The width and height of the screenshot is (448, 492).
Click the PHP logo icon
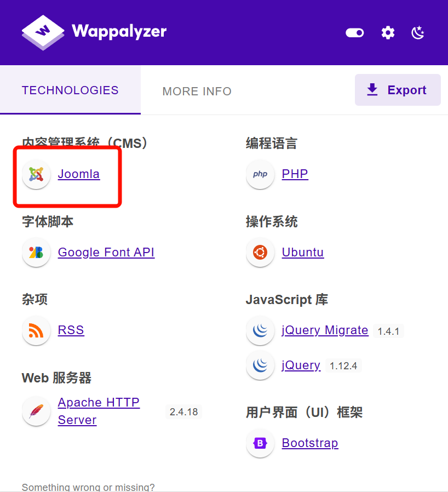[260, 174]
